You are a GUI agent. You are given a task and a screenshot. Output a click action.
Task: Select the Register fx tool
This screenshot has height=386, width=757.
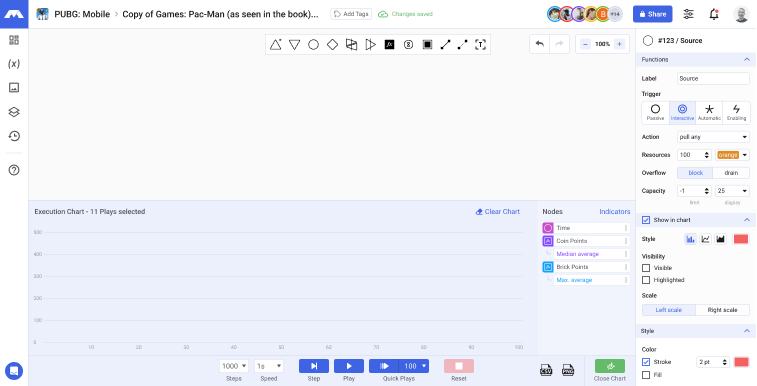[389, 45]
